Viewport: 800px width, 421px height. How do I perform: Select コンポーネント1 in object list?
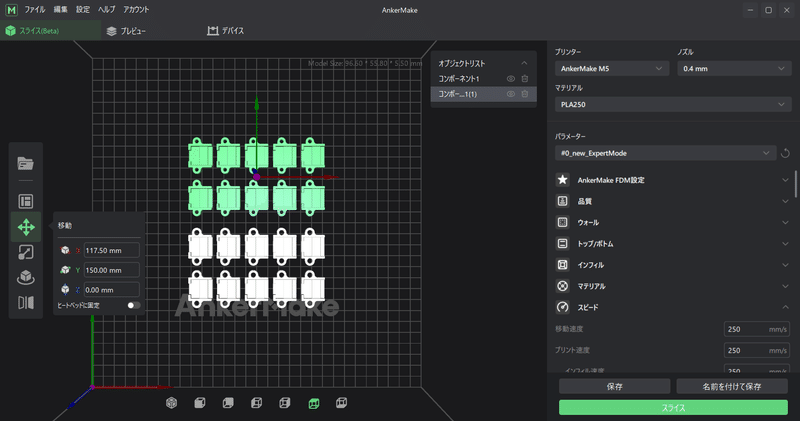coord(484,79)
